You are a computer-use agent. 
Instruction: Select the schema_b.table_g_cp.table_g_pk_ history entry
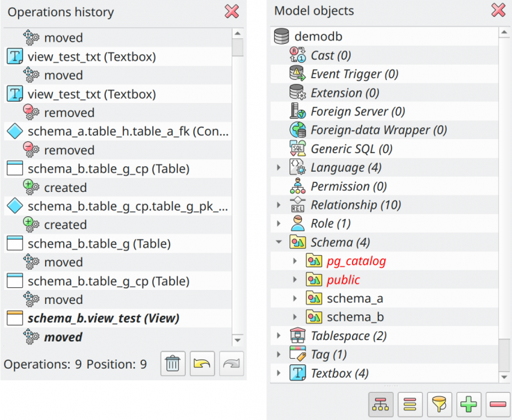click(128, 207)
